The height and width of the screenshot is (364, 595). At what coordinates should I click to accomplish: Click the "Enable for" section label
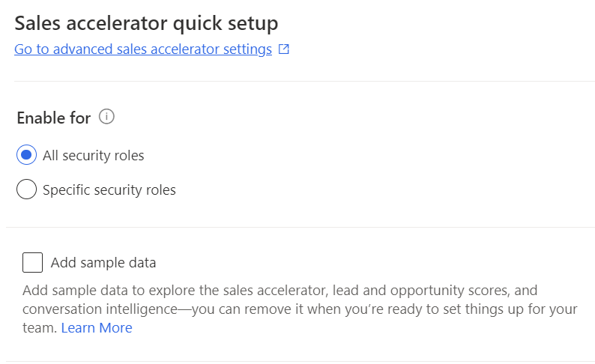(53, 118)
